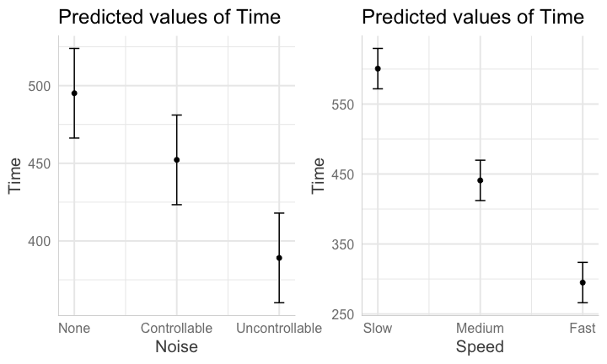Select the "Slow" x-axis tick label
Image resolution: width=607 pixels, height=364 pixels.
[x=378, y=328]
